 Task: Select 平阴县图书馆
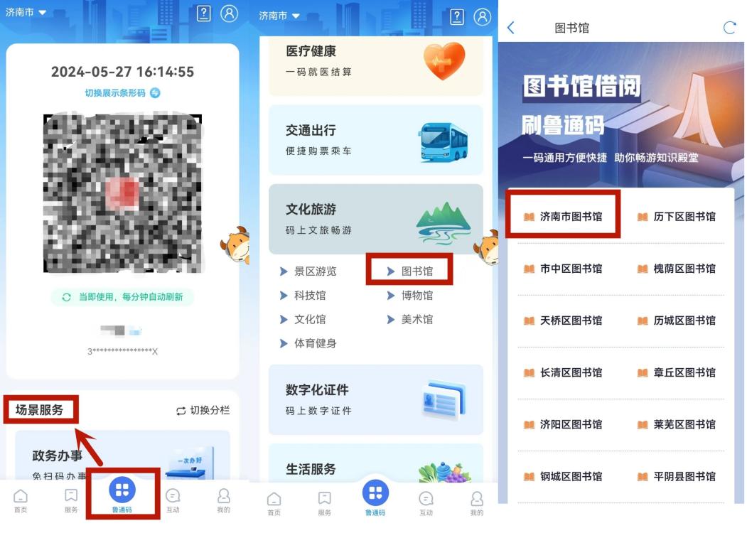pyautogui.click(x=677, y=476)
